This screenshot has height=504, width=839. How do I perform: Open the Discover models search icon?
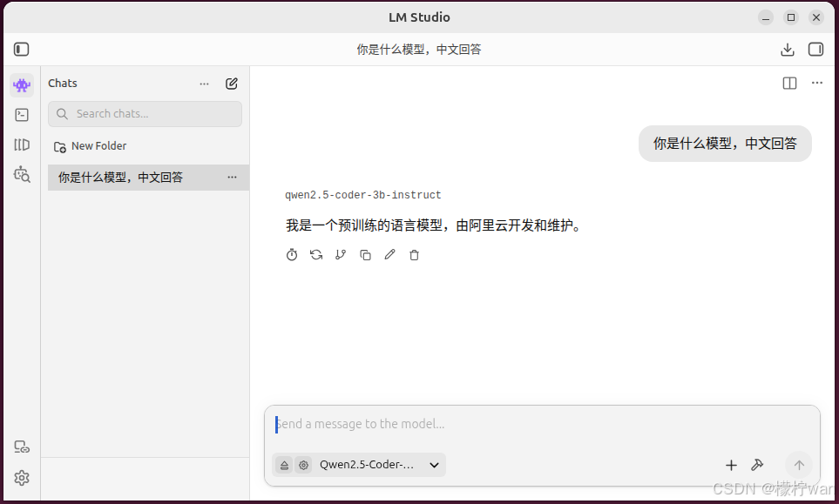pos(22,174)
